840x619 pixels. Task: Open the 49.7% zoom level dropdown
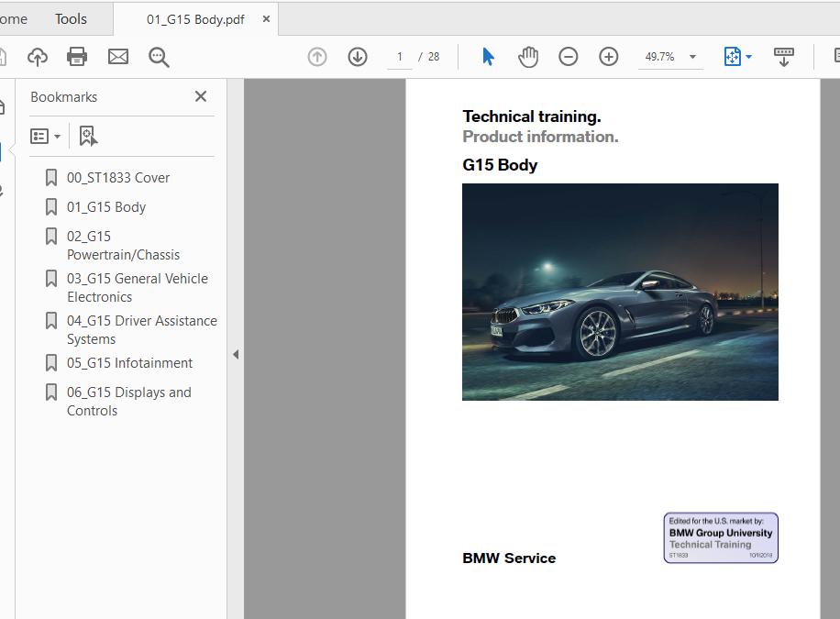tap(692, 57)
